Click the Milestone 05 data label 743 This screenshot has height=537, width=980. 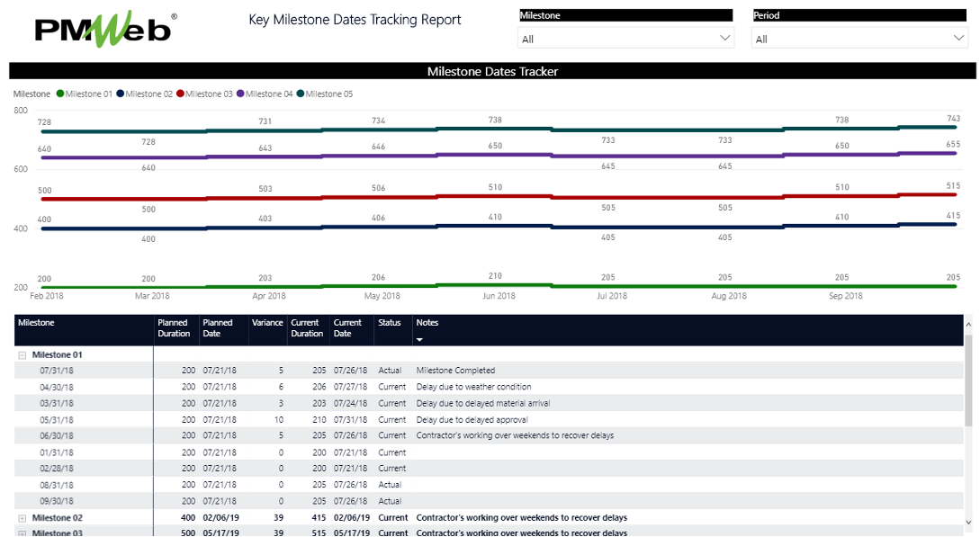tap(953, 119)
